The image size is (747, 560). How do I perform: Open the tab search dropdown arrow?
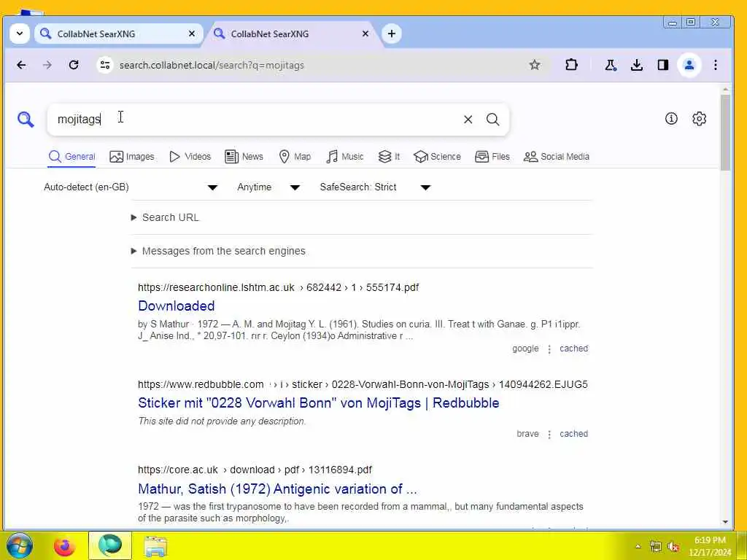[20, 34]
